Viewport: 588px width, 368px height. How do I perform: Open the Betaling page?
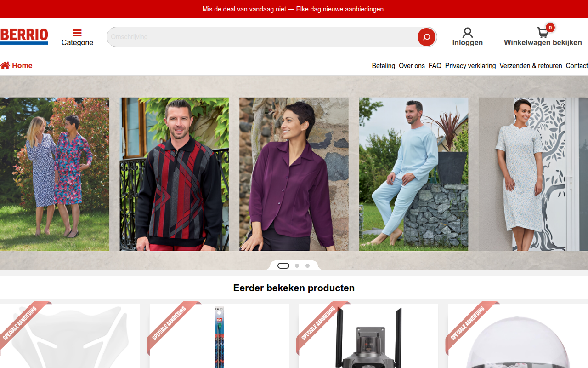pos(384,66)
